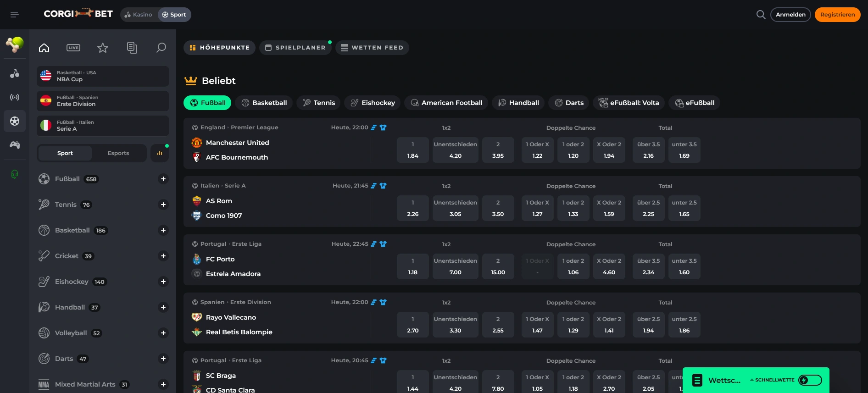
Task: Expand the Basketball category plus
Action: 163,230
